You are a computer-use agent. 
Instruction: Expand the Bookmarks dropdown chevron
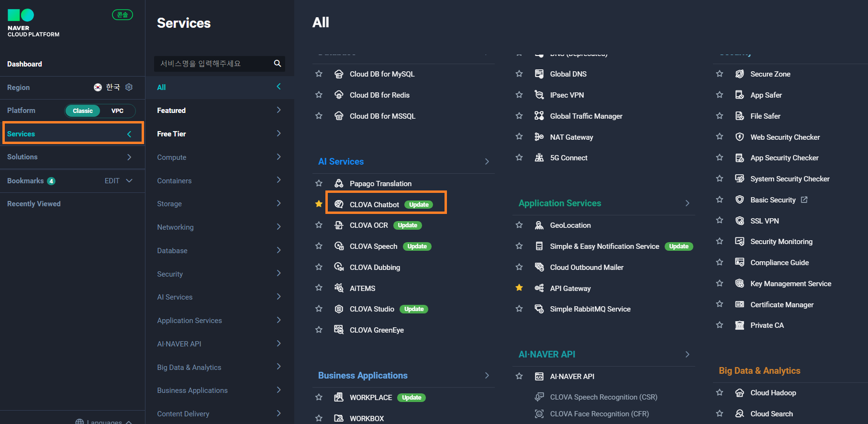point(129,180)
